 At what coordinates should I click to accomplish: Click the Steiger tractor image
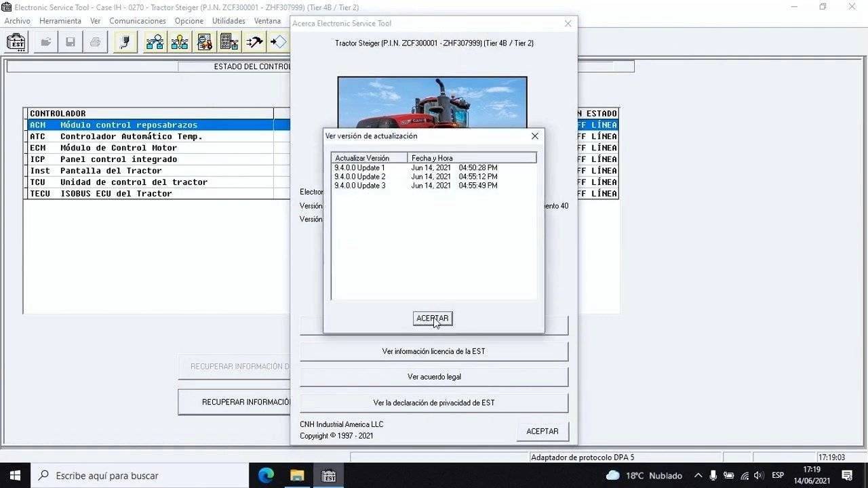point(433,102)
